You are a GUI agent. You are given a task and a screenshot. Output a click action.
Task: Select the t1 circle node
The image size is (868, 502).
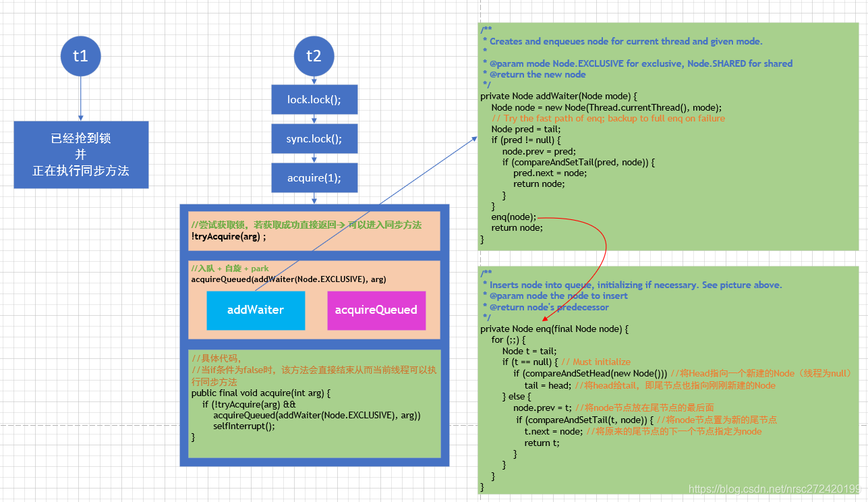pyautogui.click(x=80, y=55)
